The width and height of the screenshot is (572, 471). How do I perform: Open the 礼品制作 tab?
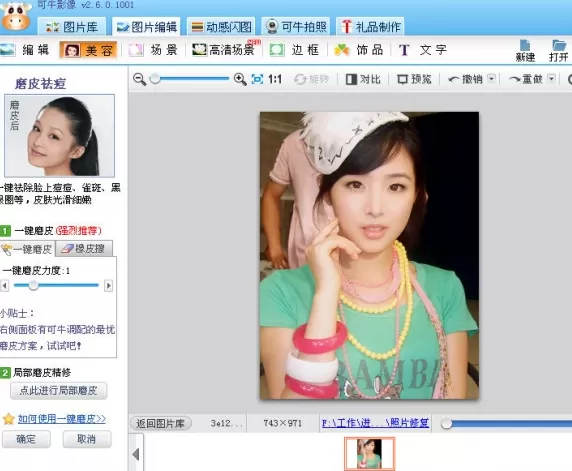click(370, 27)
